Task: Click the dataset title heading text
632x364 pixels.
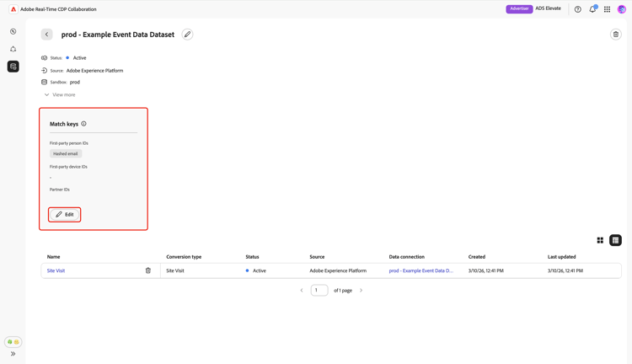Action: click(118, 35)
